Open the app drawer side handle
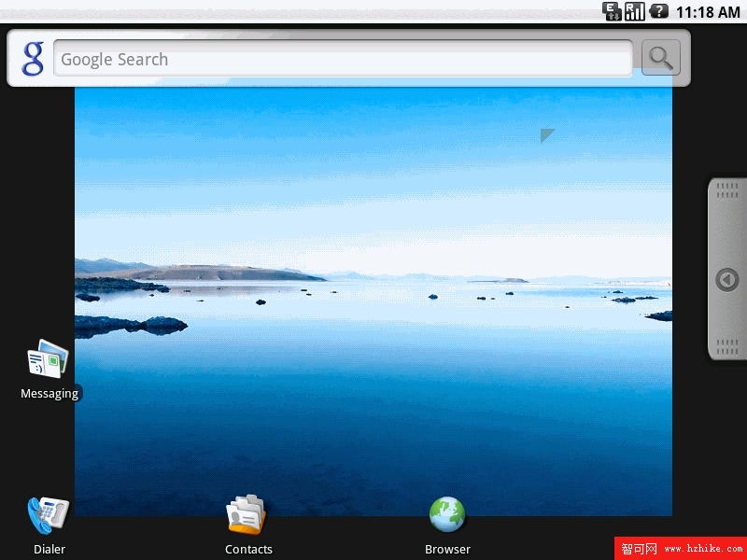The image size is (747, 560). 726,269
